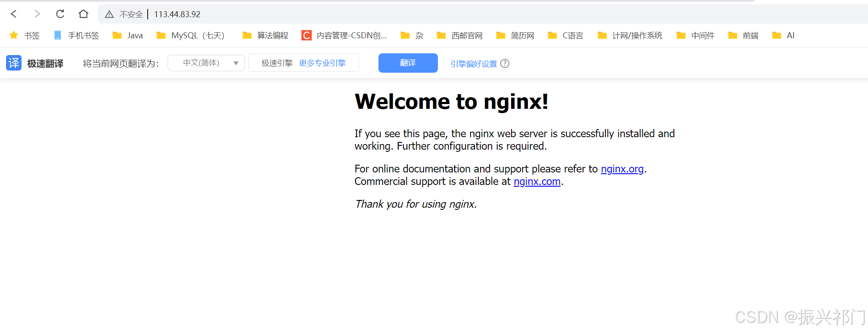Open 引擎偏好设置 preferences link
868x332 pixels.
point(474,64)
